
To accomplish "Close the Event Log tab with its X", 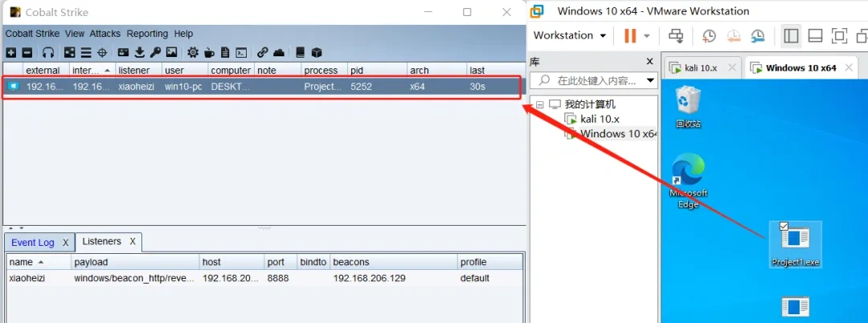I will pos(65,243).
